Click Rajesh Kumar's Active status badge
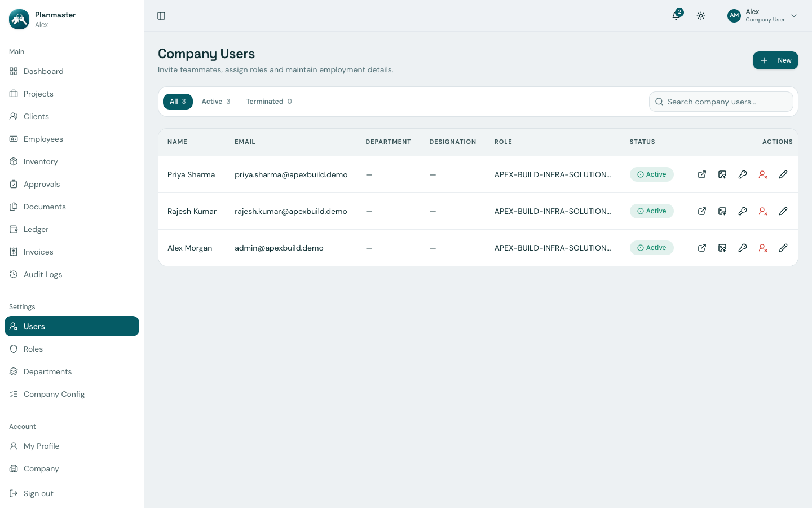Image resolution: width=812 pixels, height=508 pixels. tap(651, 211)
